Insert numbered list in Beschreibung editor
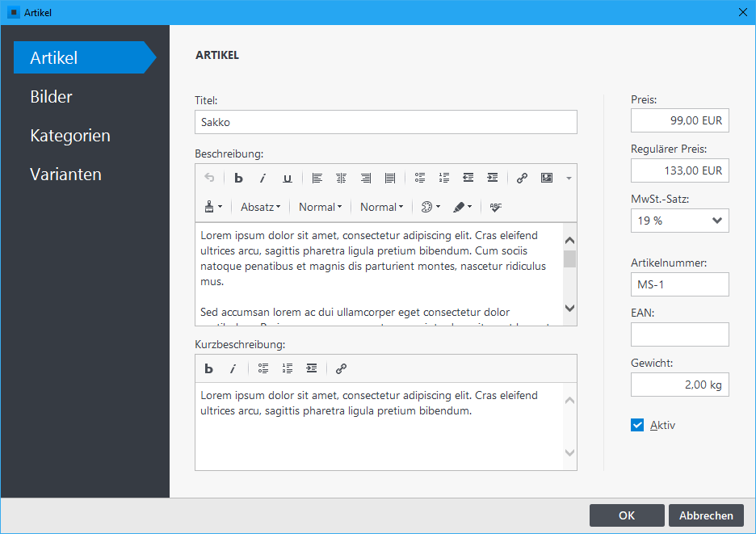This screenshot has width=756, height=534. coord(444,178)
